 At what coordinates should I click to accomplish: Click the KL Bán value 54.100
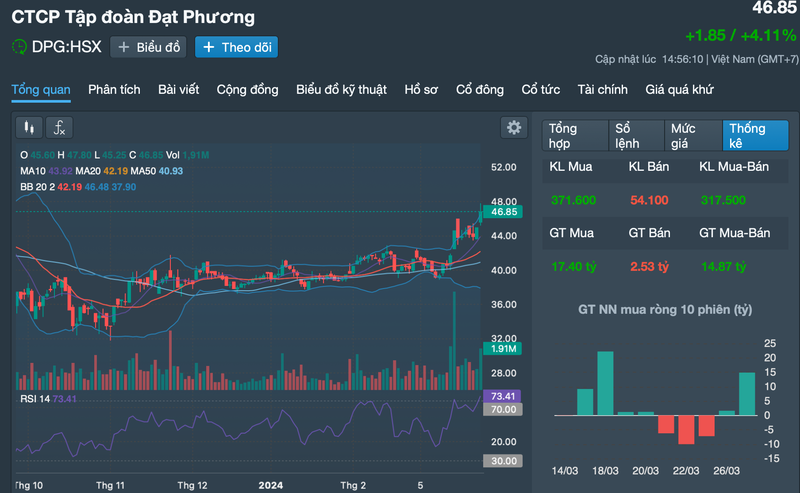pyautogui.click(x=649, y=200)
